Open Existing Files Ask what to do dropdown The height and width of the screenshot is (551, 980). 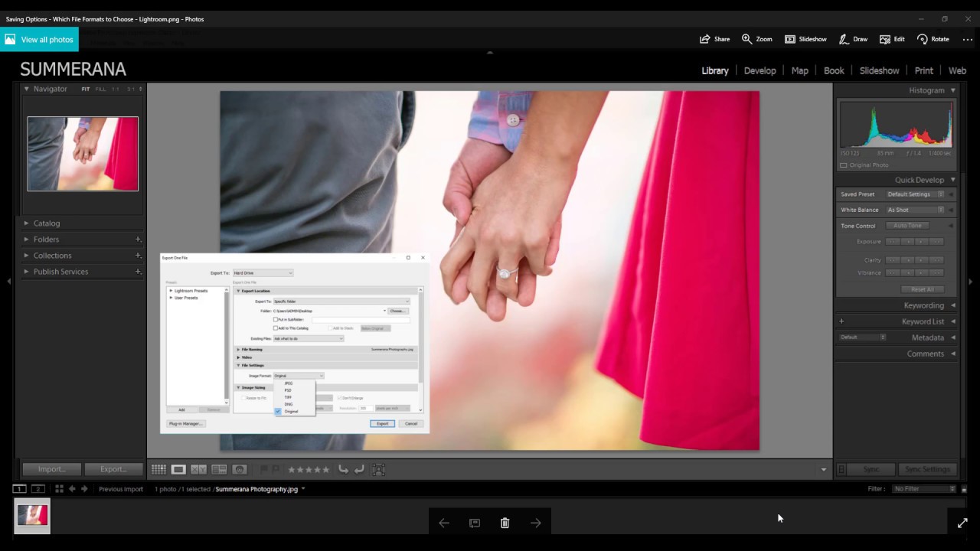pyautogui.click(x=309, y=338)
